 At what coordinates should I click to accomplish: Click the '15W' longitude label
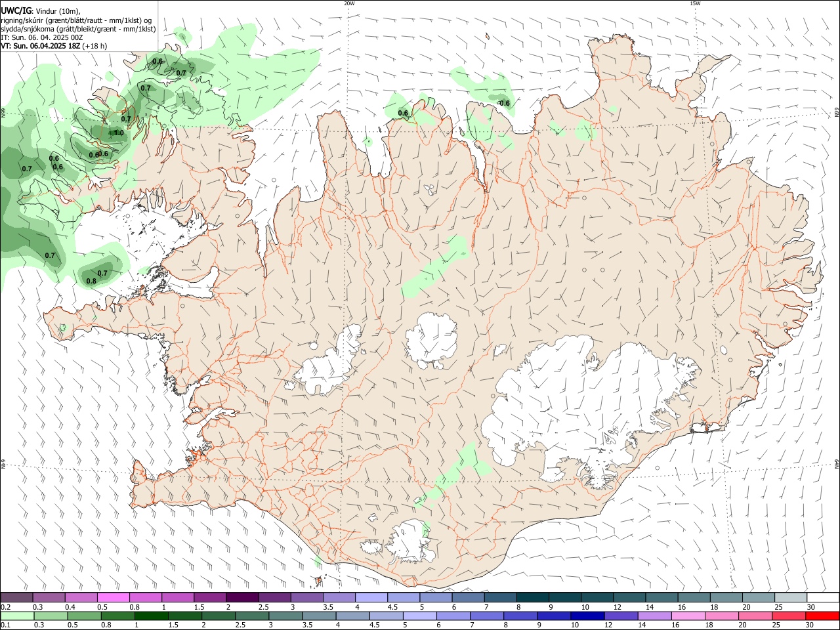click(x=695, y=3)
